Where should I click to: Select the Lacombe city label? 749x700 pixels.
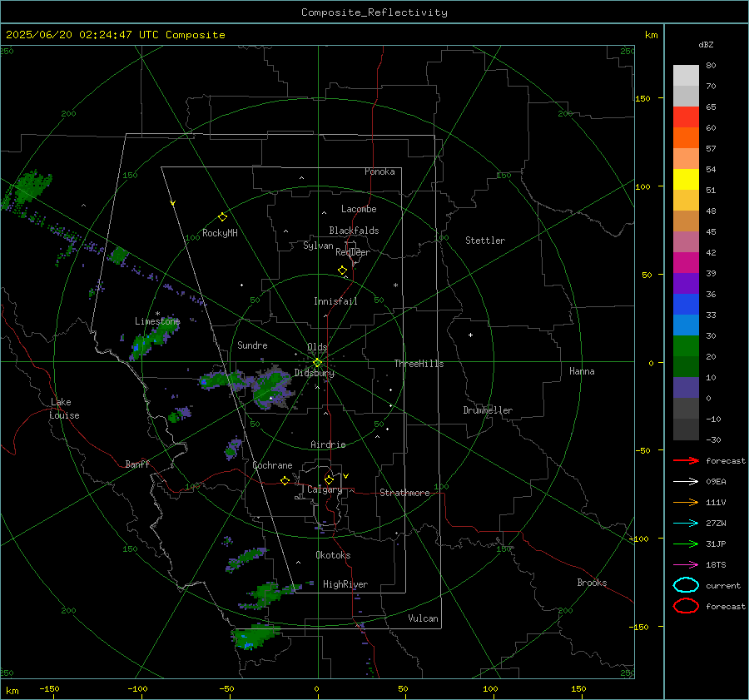359,209
